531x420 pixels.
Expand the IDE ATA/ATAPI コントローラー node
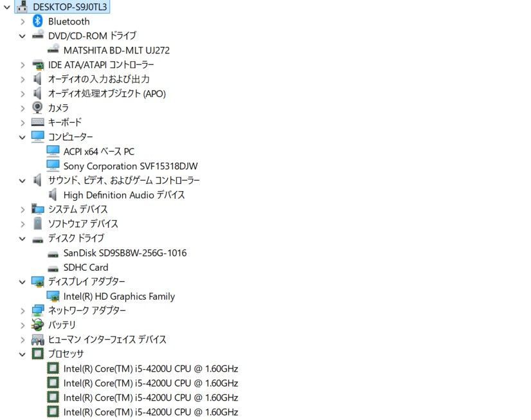pos(22,65)
